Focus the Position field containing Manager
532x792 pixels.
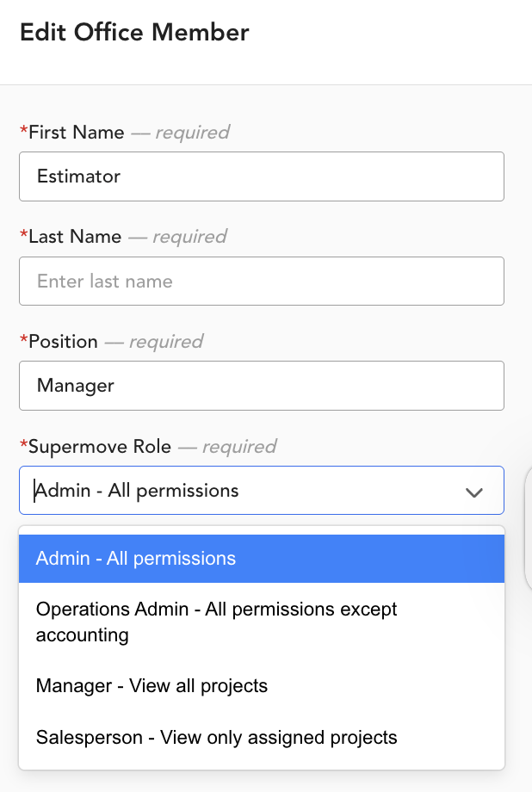coord(262,386)
